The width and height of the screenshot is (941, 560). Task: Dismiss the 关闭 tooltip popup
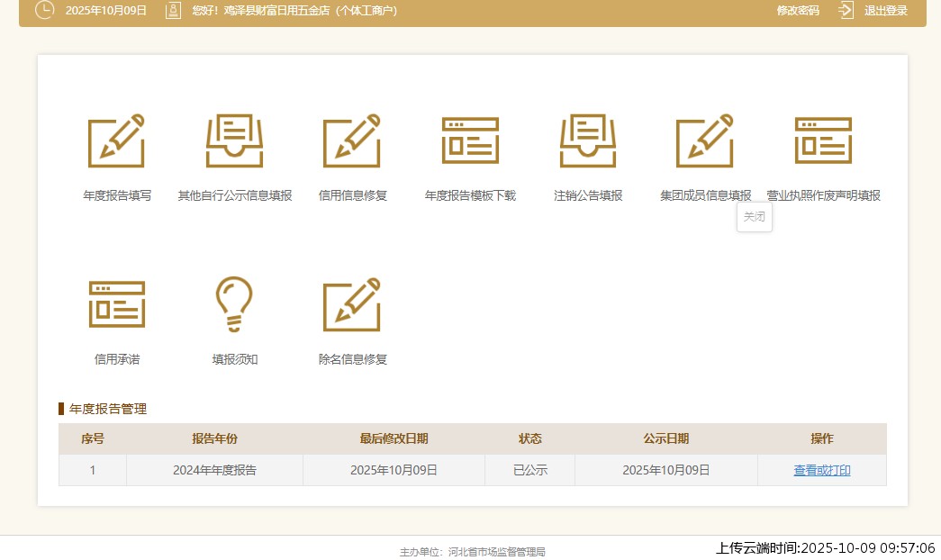[x=754, y=217]
